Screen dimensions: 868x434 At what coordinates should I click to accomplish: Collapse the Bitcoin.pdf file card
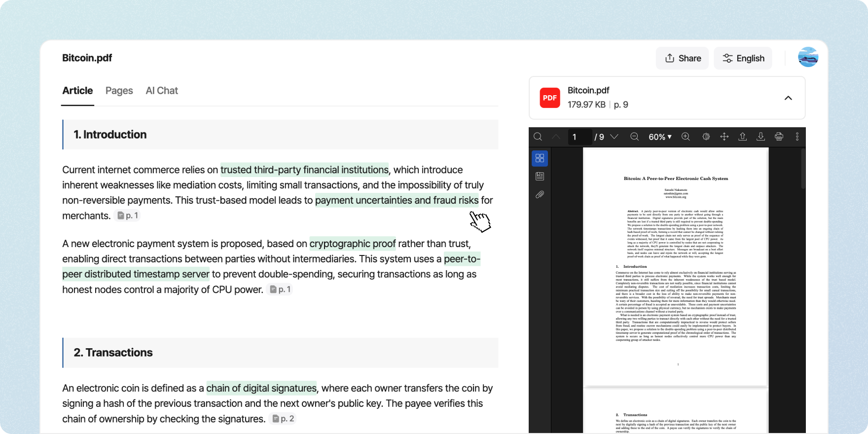coord(788,98)
